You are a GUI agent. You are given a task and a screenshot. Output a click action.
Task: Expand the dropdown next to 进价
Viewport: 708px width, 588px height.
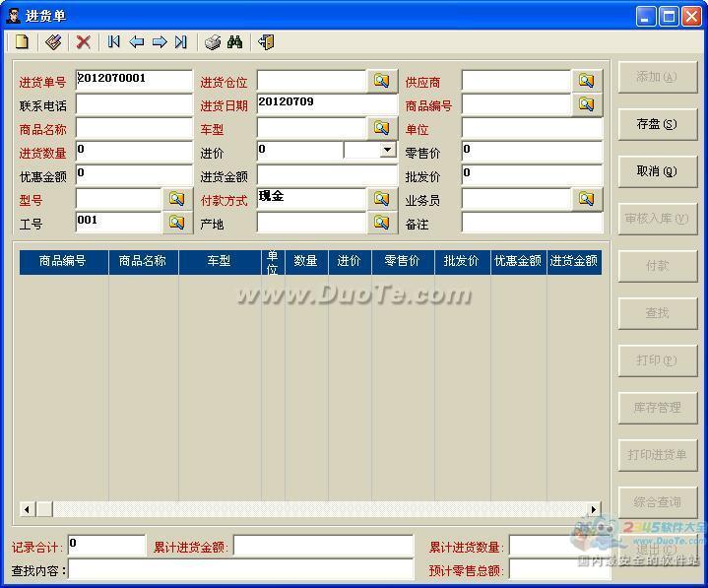click(x=387, y=150)
